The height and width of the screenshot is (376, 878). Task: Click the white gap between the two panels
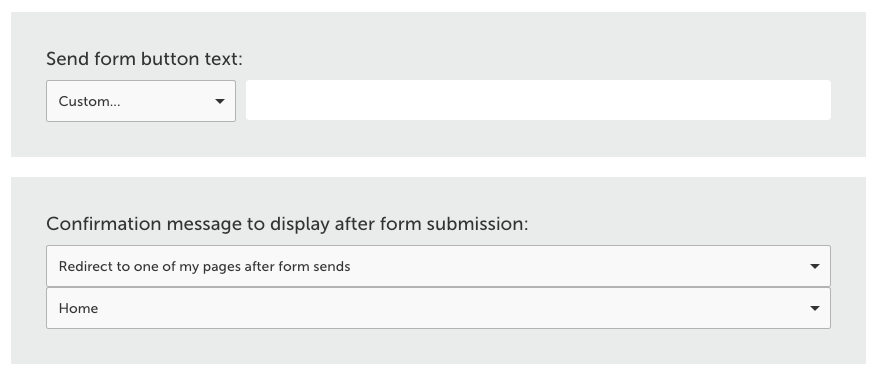click(x=438, y=167)
